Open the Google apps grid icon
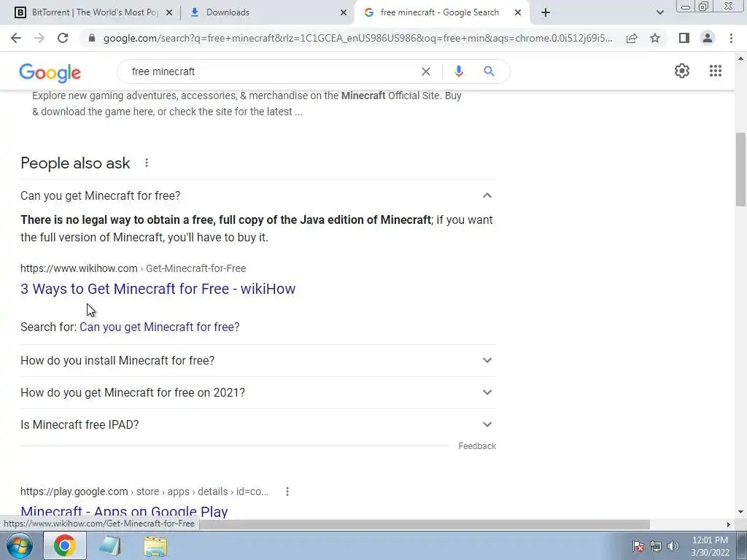747x560 pixels. tap(715, 71)
